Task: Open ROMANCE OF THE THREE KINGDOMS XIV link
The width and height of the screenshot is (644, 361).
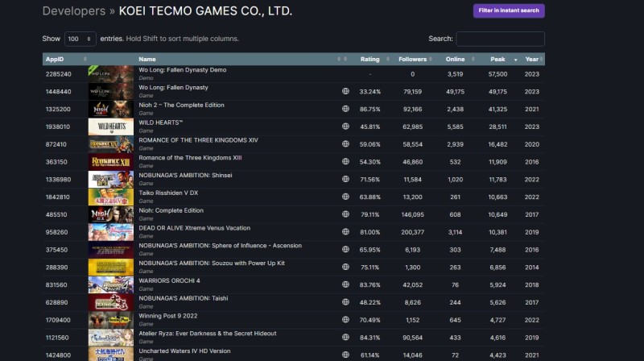Action: tap(198, 140)
